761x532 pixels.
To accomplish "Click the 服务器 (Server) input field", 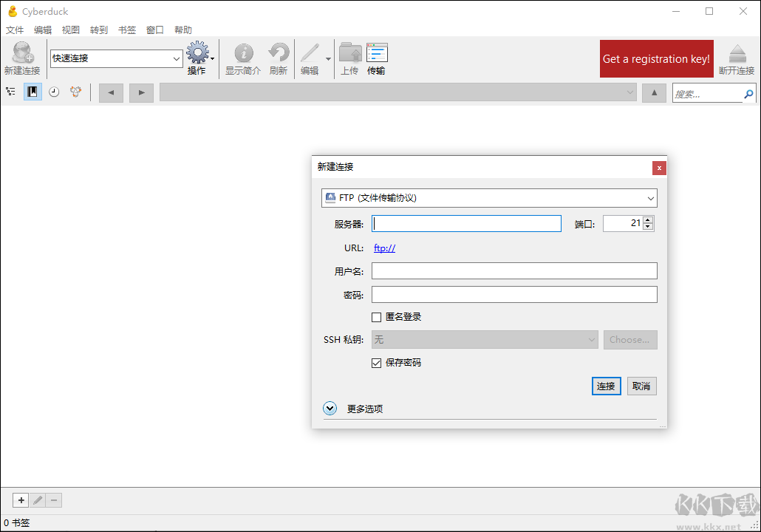I will pyautogui.click(x=466, y=224).
